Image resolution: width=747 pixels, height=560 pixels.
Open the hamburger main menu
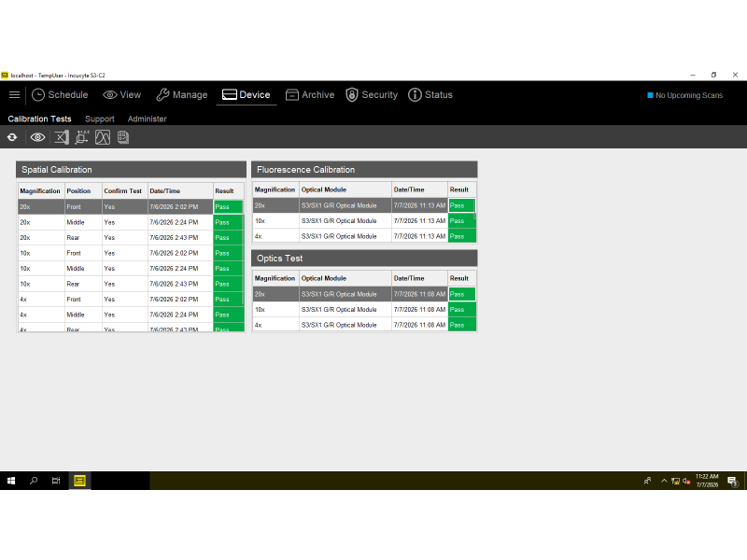(x=14, y=95)
